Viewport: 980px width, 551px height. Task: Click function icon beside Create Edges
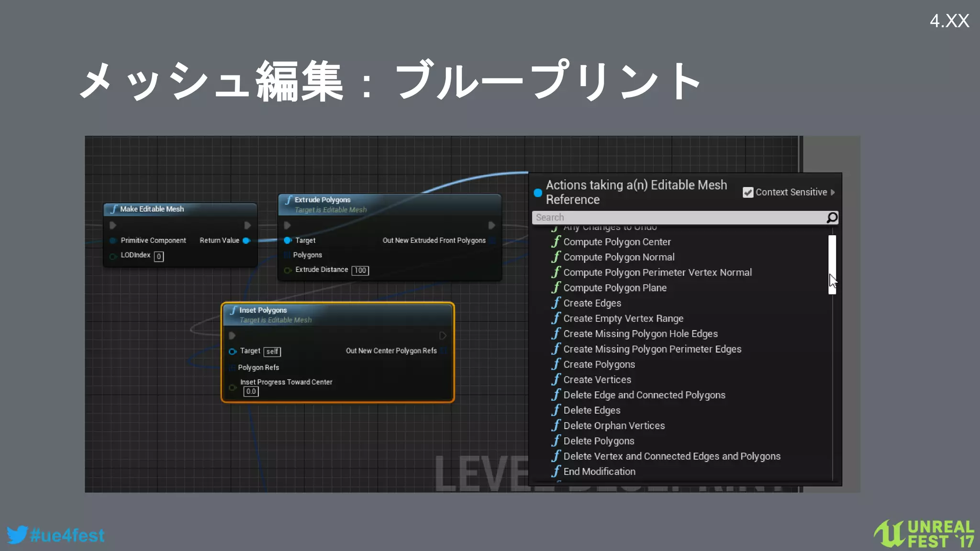(x=556, y=303)
